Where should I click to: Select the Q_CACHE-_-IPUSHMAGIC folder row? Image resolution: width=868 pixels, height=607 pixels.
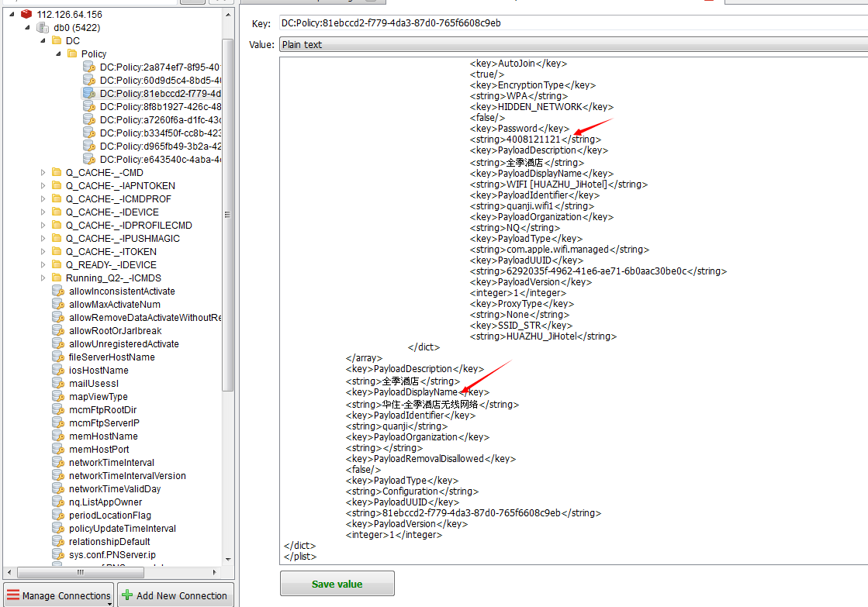pyautogui.click(x=123, y=239)
